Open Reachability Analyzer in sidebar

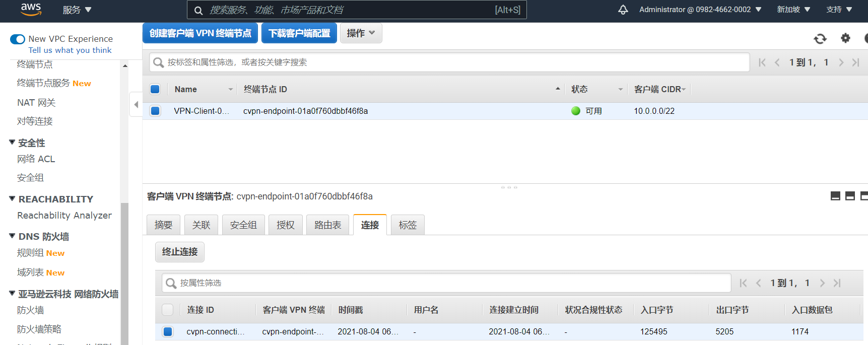tap(64, 216)
